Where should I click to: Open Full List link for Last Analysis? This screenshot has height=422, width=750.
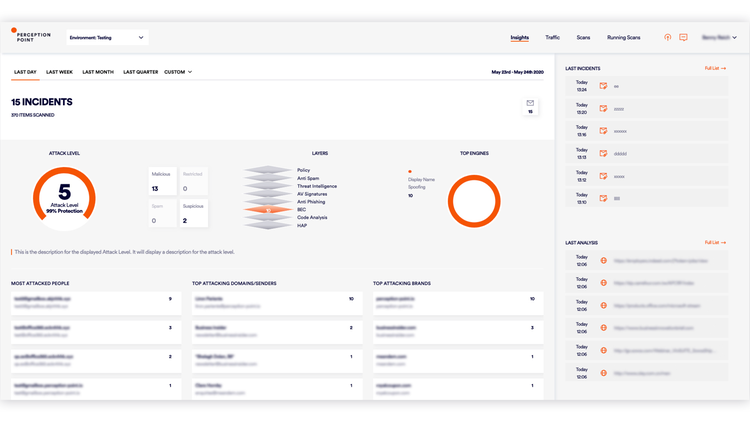(x=714, y=242)
